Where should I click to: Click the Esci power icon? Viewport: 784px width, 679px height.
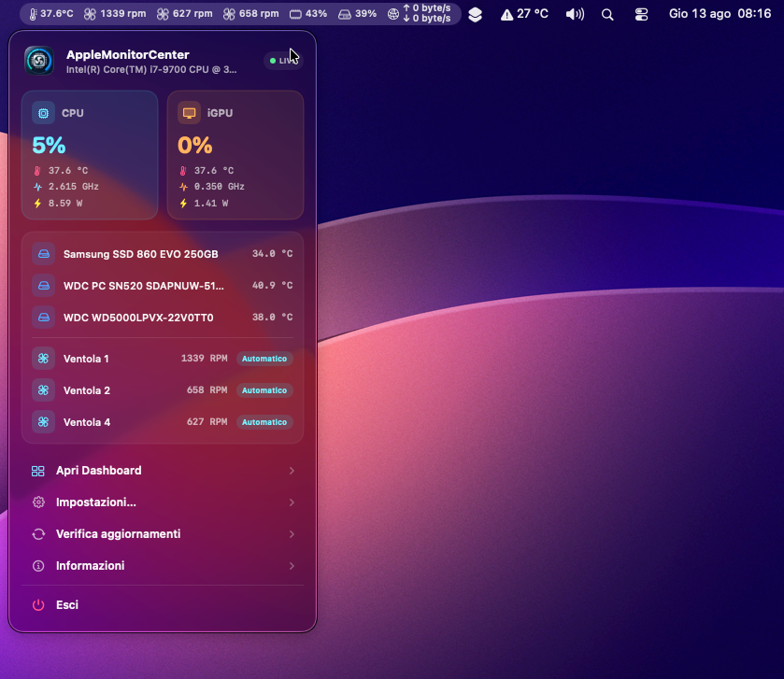pyautogui.click(x=38, y=605)
